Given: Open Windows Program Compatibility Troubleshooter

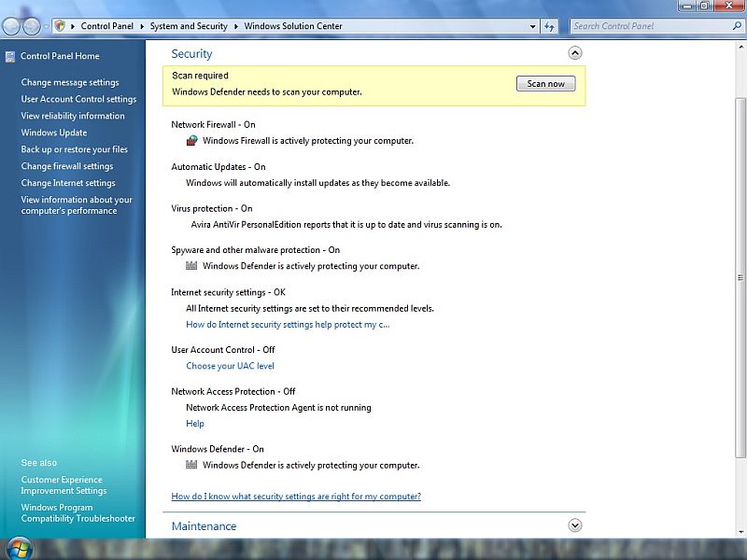Looking at the screenshot, I should click(x=78, y=512).
